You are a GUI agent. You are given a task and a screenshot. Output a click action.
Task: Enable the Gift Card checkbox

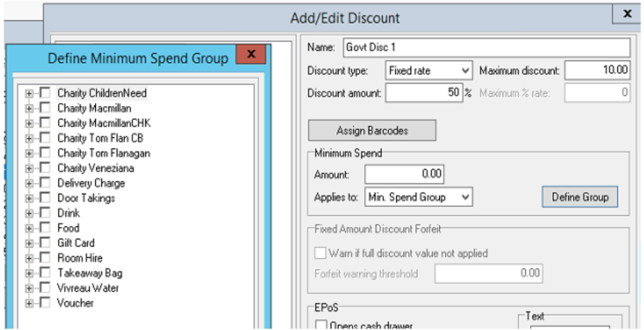tap(45, 244)
